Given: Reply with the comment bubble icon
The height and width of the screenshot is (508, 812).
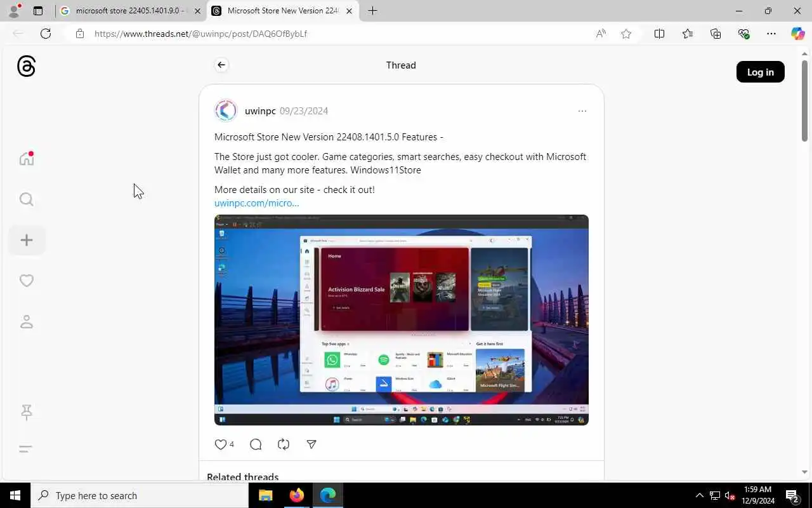Looking at the screenshot, I should (256, 444).
